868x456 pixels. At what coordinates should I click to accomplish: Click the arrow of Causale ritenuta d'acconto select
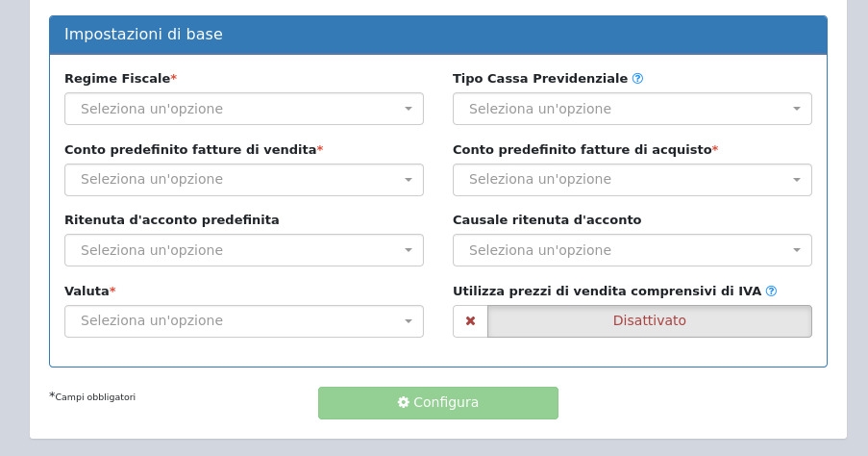pos(797,251)
